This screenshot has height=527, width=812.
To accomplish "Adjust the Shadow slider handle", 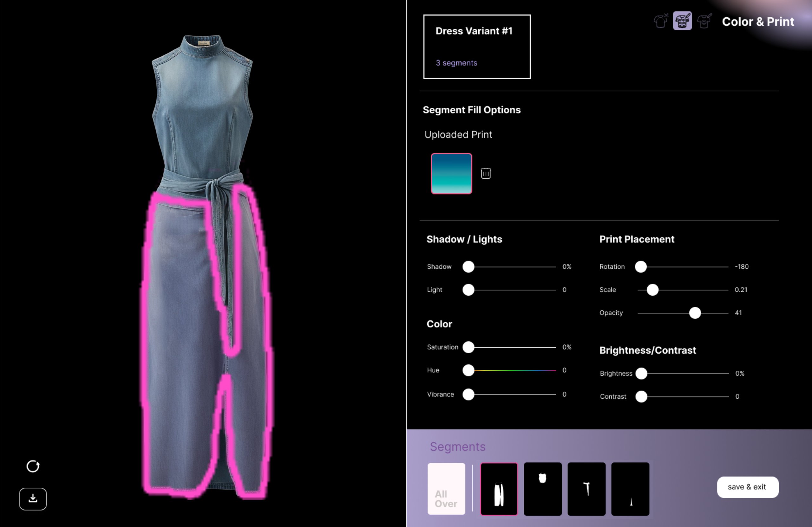I will [468, 267].
